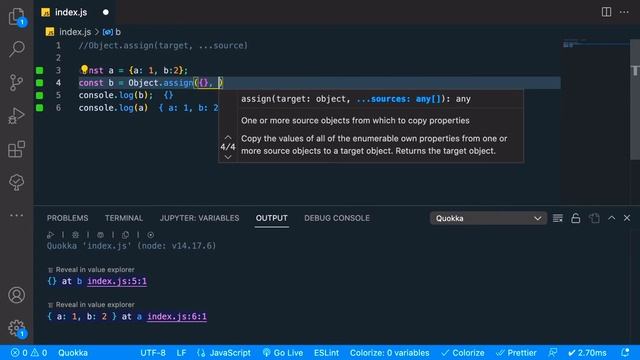
Task: Click Colorize status bar button
Action: click(463, 353)
